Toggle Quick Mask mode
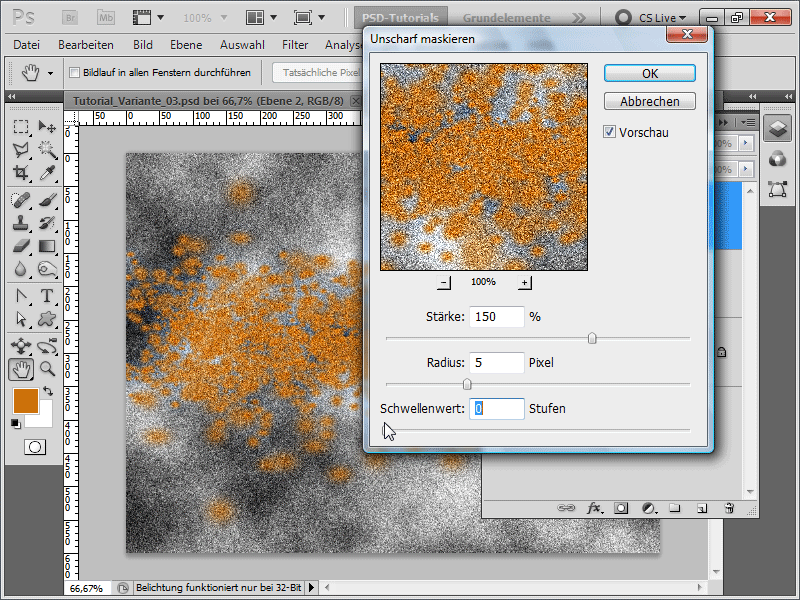 pyautogui.click(x=35, y=447)
